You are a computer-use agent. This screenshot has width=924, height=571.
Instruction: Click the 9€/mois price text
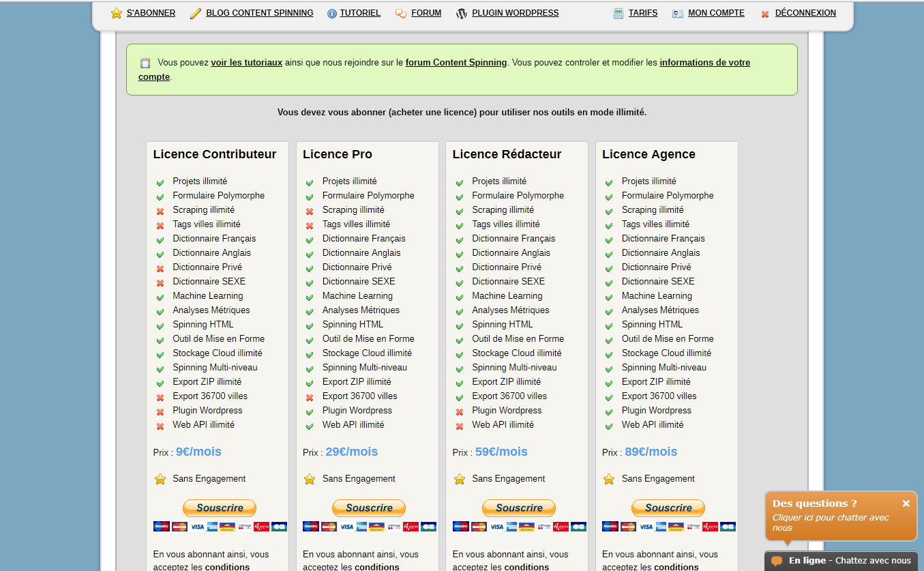coord(198,452)
